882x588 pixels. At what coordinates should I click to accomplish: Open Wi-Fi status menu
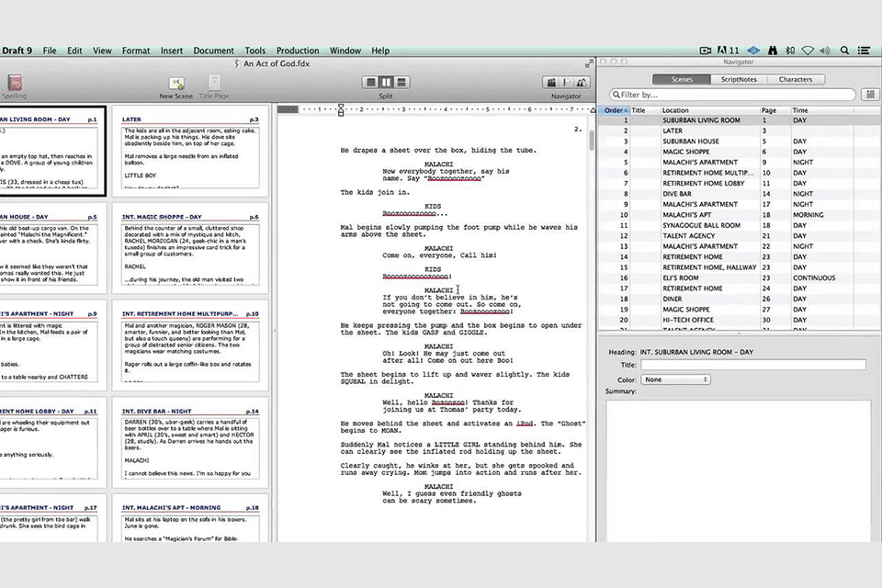[x=808, y=51]
